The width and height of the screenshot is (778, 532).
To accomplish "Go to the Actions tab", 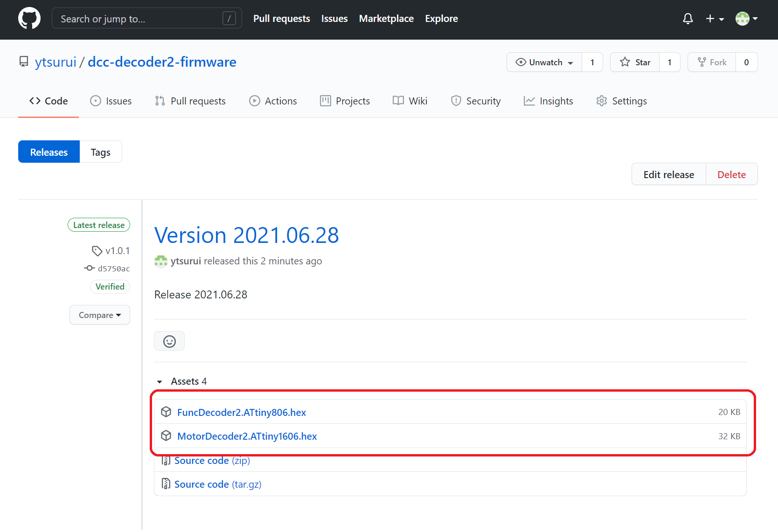I will pos(273,101).
